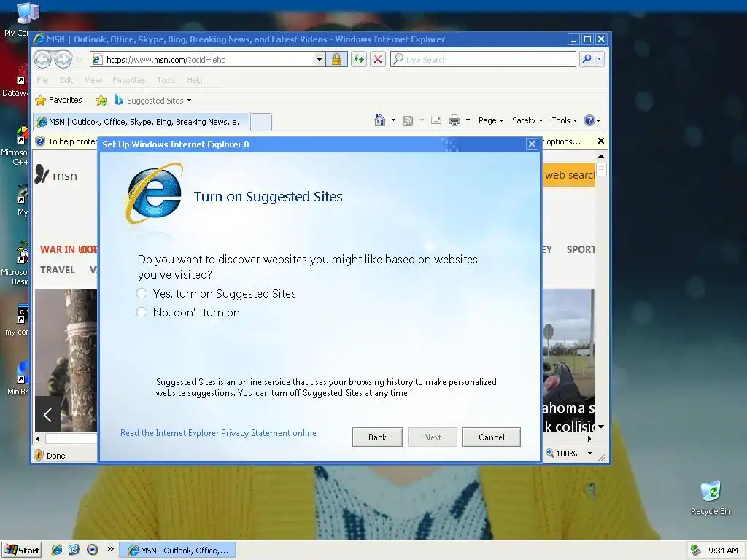Click the TRAVEL navigation link
The image size is (747, 560).
[x=57, y=270]
